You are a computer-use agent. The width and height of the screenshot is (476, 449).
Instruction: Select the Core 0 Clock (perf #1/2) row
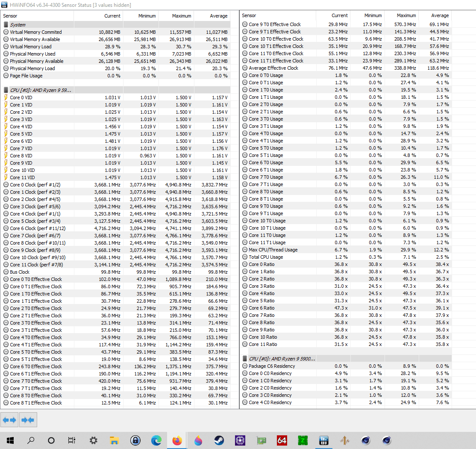click(115, 185)
